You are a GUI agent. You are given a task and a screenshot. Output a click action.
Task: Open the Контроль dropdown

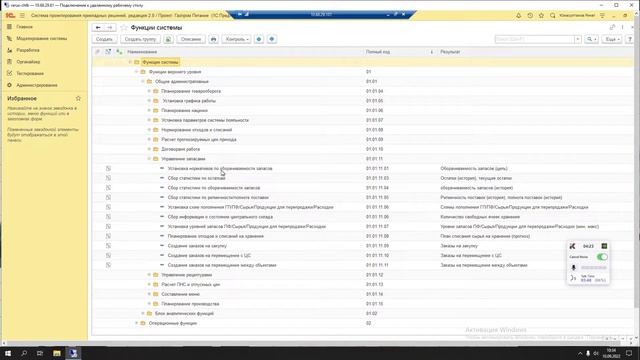point(236,39)
